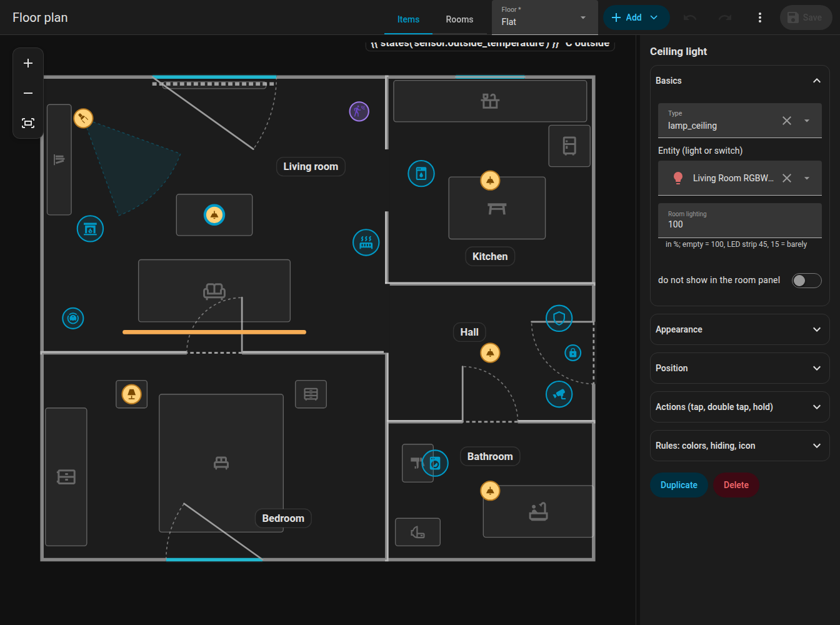Image resolution: width=840 pixels, height=625 pixels.
Task: Toggle do not show in room panel
Action: [806, 281]
